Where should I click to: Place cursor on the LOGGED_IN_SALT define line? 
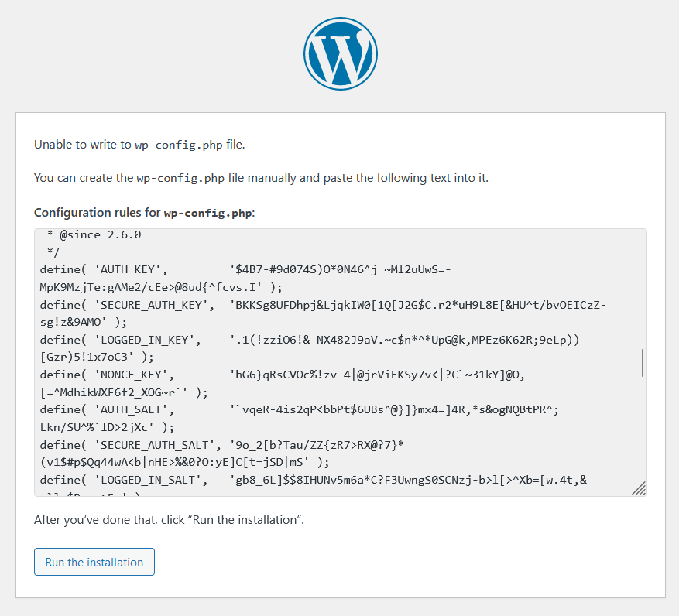(313, 480)
